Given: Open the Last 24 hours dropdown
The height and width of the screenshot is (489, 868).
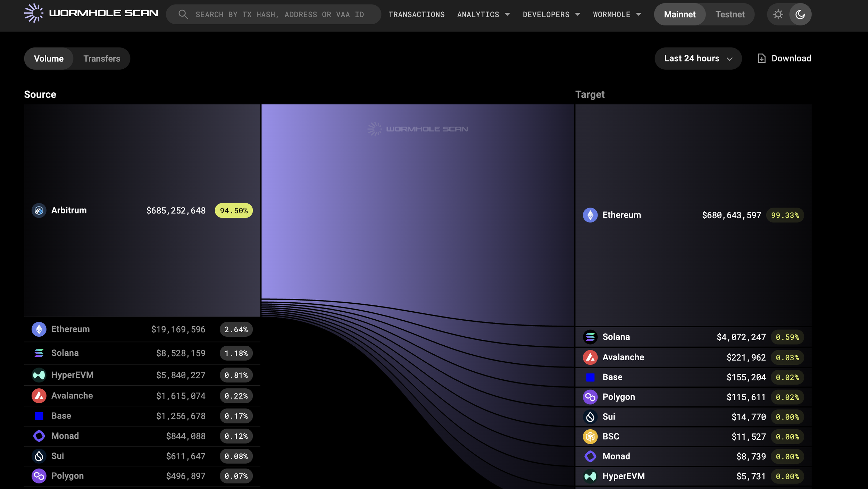Looking at the screenshot, I should tap(698, 59).
